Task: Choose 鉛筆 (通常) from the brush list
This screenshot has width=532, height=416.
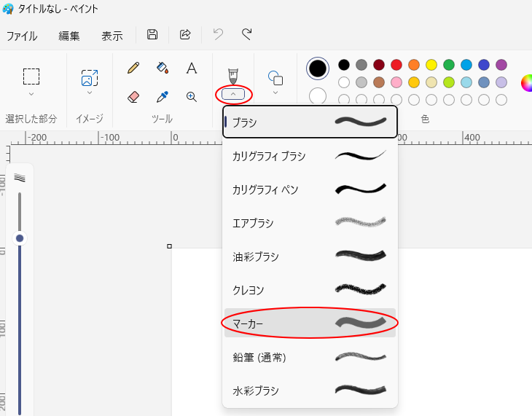Action: [x=310, y=357]
